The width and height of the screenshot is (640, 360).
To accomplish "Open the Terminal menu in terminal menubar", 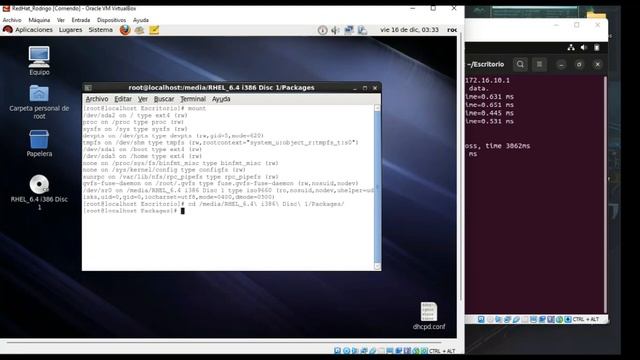I will point(193,99).
